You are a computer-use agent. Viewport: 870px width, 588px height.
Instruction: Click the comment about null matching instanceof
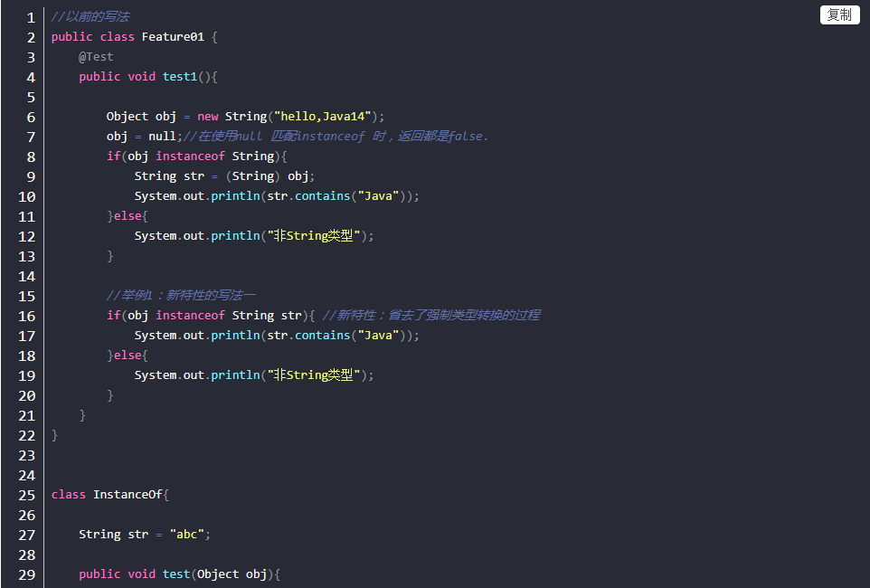[336, 137]
